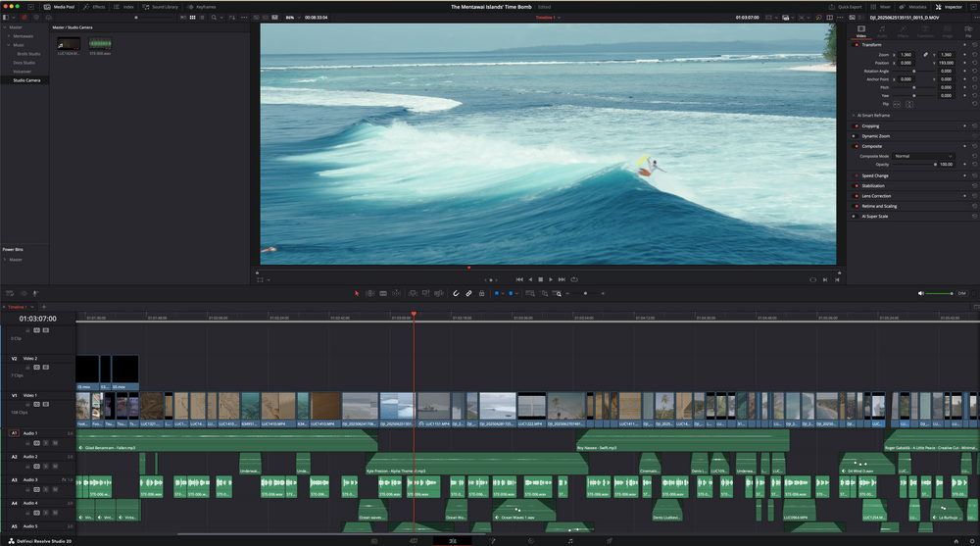Viewport: 980px width, 546px height.
Task: Expand the AI Smart Reframe section
Action: tap(854, 116)
